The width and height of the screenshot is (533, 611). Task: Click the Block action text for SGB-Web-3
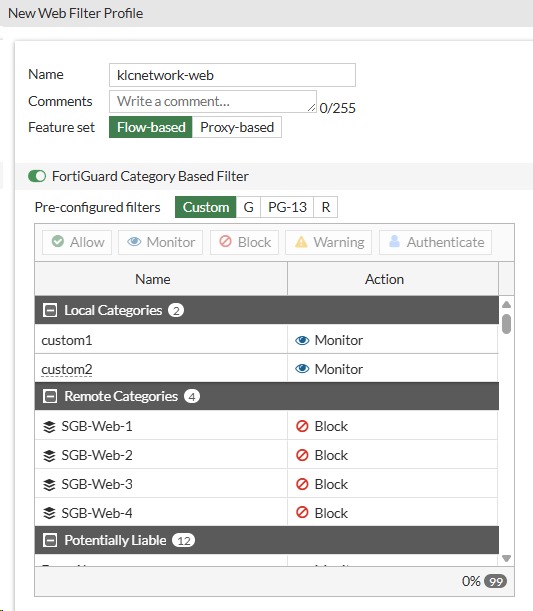click(x=331, y=484)
